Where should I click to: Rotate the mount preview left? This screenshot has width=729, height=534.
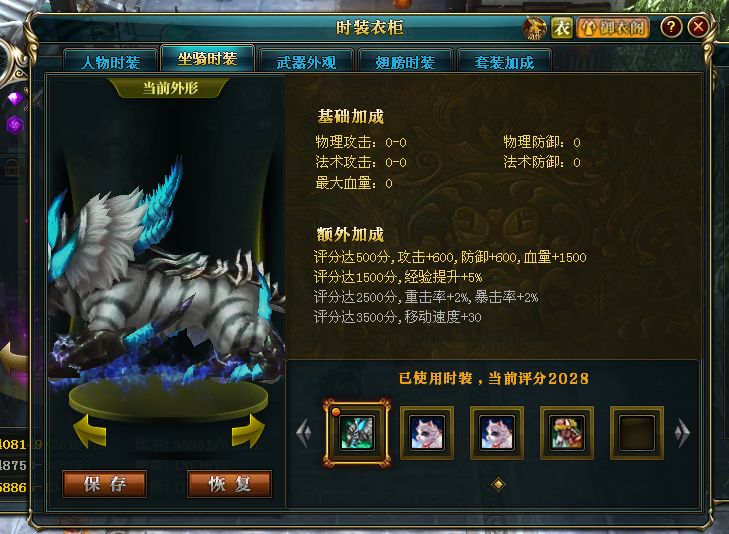(x=90, y=432)
